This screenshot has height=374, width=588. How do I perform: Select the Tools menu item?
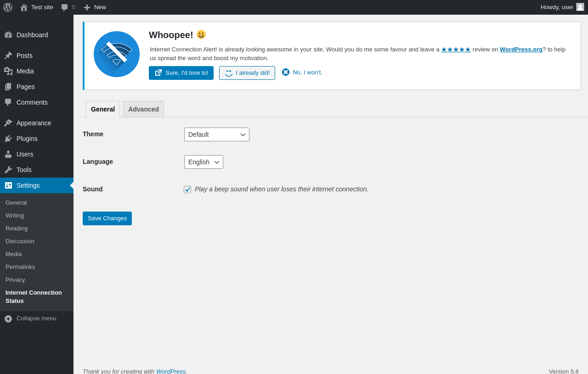tap(37, 170)
